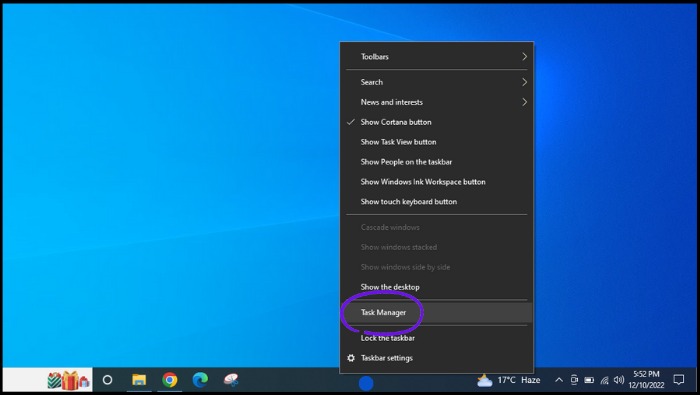Expand the News and interests submenu

pyautogui.click(x=437, y=102)
